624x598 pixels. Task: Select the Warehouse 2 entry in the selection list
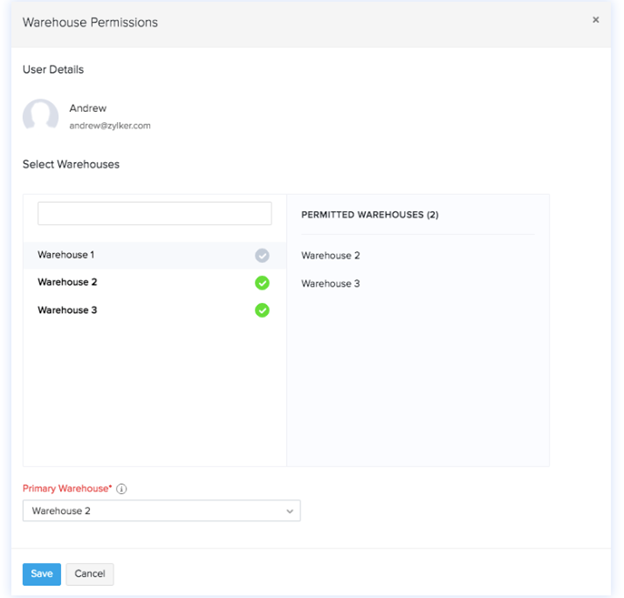coord(67,282)
